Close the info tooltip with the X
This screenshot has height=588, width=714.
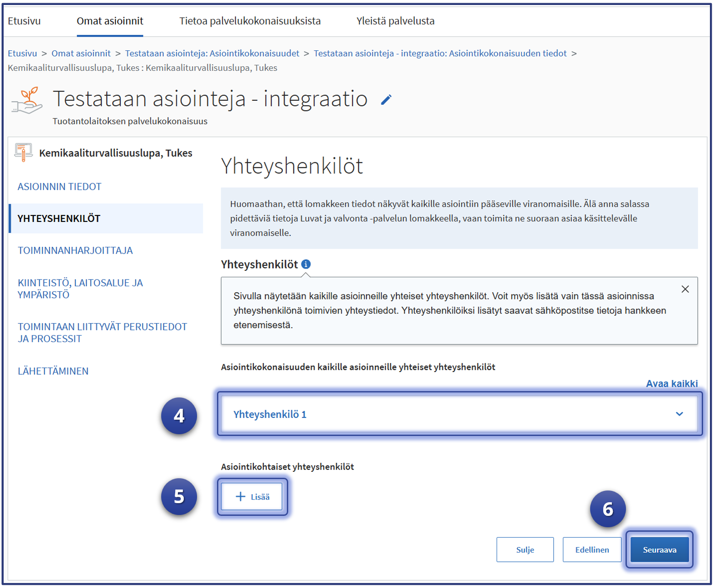[x=685, y=289]
